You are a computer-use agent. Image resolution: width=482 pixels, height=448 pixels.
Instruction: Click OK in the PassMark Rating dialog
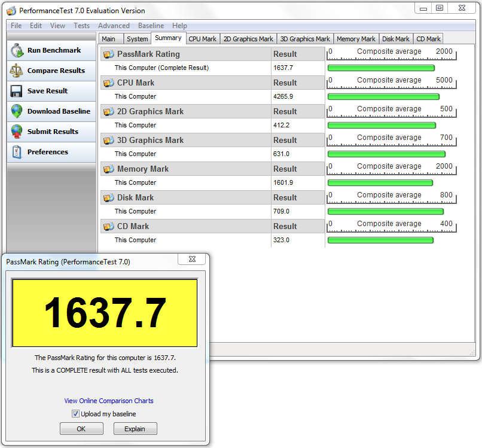coord(81,429)
